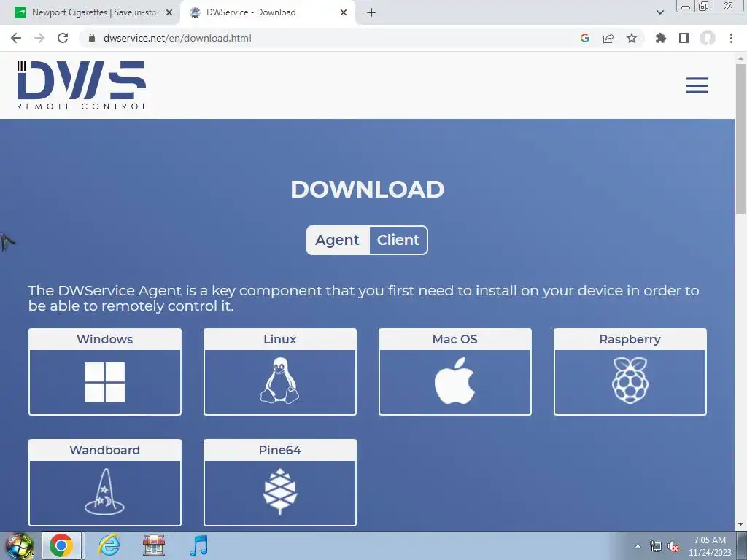Image resolution: width=747 pixels, height=560 pixels.
Task: Click the page vertical scrollbar thumb
Action: click(x=740, y=138)
